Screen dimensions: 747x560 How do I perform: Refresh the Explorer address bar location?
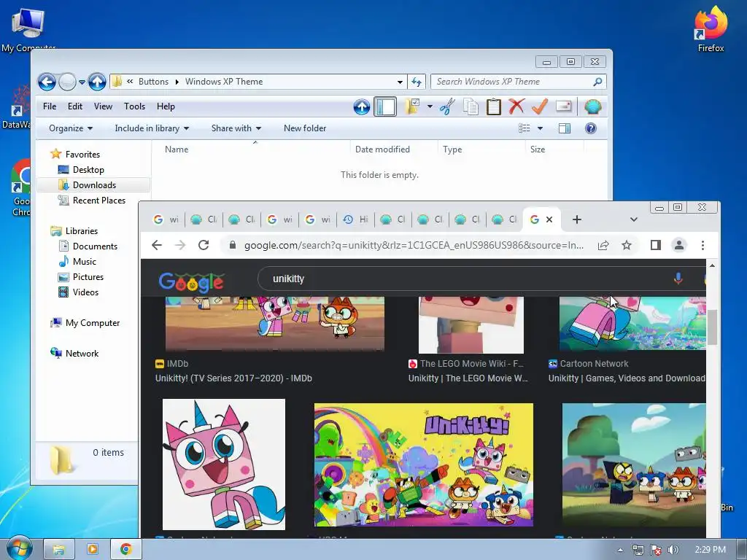click(x=417, y=82)
